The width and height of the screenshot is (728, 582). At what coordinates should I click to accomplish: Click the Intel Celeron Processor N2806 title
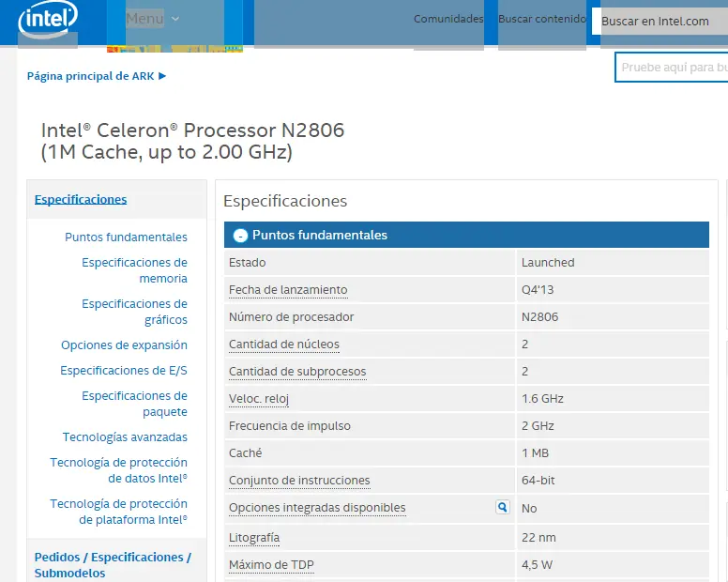pyautogui.click(x=192, y=141)
